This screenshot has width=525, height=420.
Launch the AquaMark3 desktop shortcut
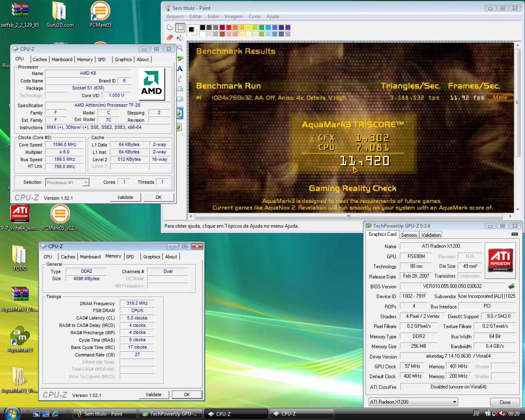point(20,340)
